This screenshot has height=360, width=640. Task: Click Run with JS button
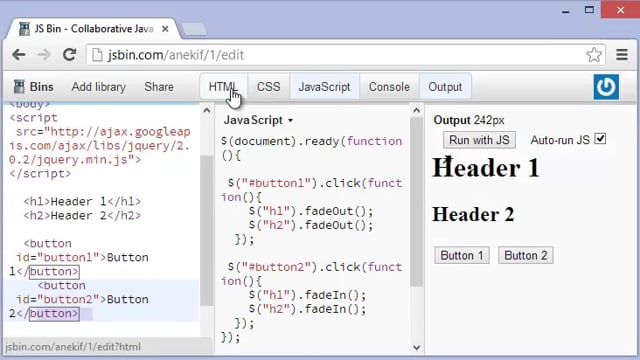(x=479, y=140)
